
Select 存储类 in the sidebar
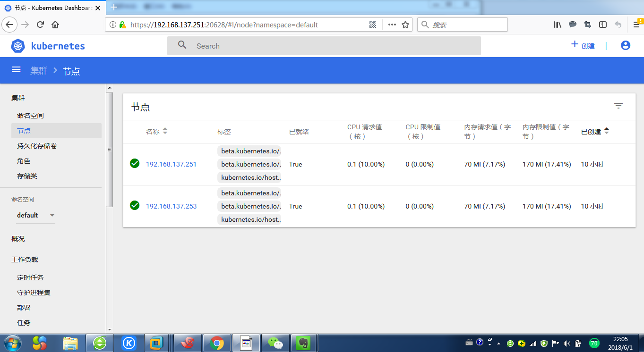(27, 176)
